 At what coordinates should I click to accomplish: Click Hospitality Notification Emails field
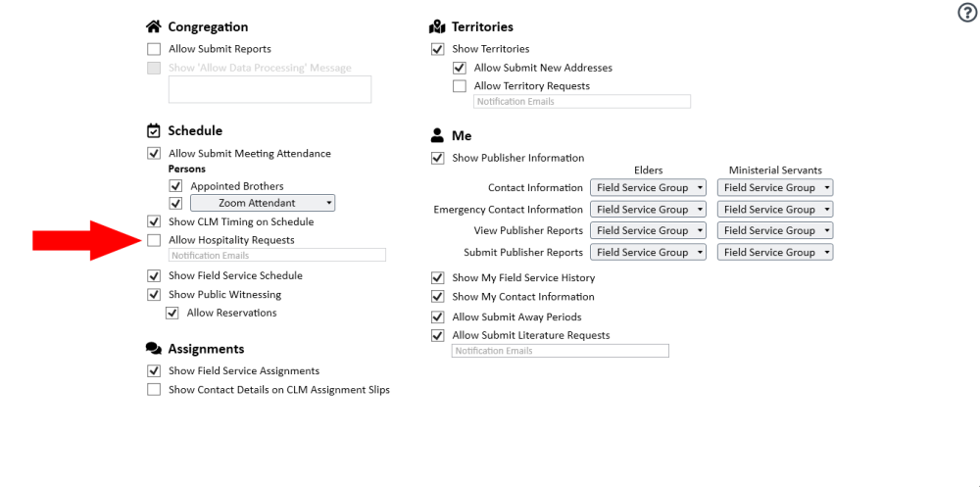[x=276, y=255]
